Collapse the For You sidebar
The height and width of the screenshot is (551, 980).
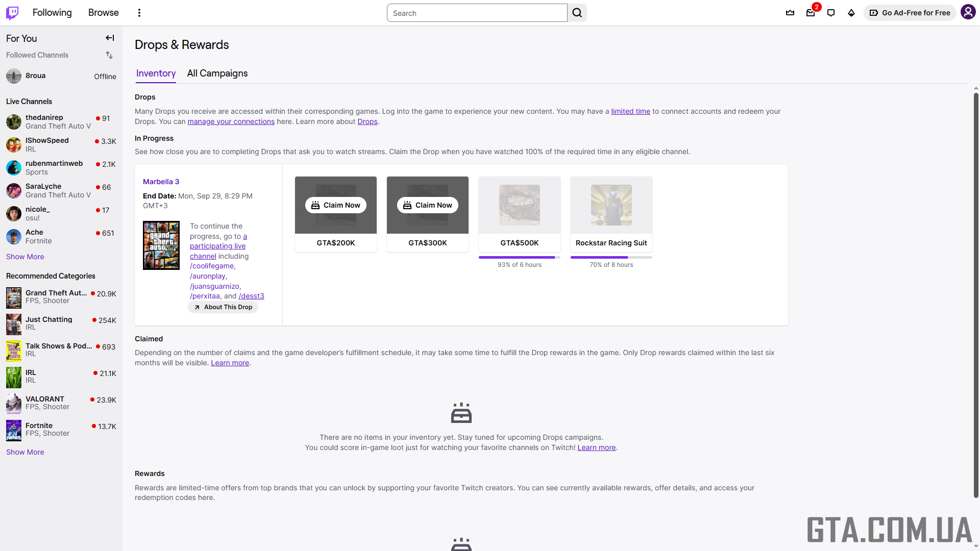coord(110,38)
